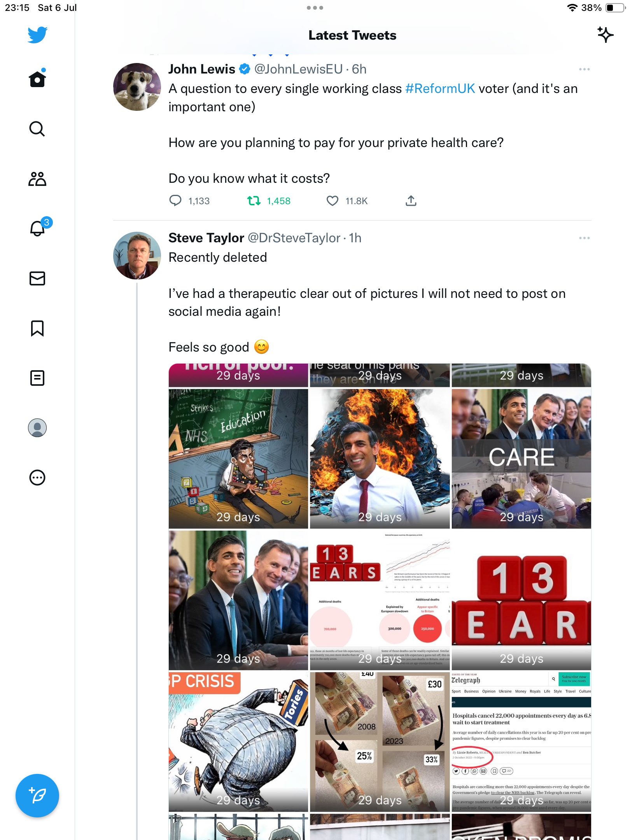
Task: Switch timeline view with sparkle icon
Action: tap(605, 35)
